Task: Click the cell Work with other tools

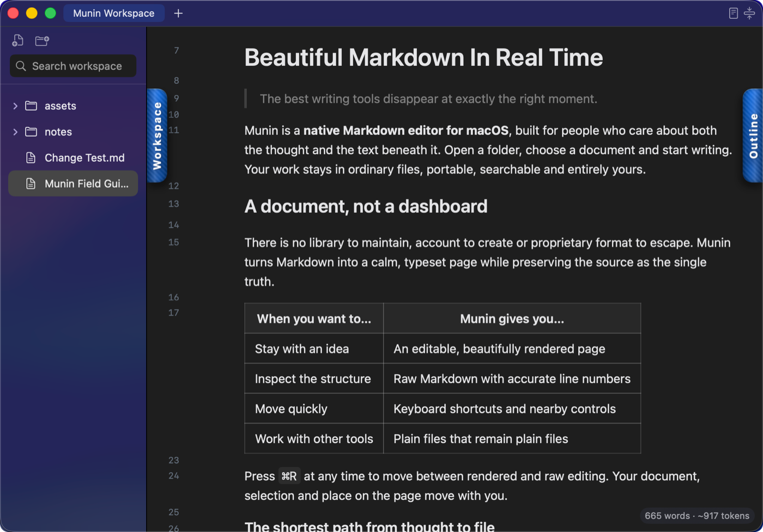Action: pyautogui.click(x=314, y=438)
